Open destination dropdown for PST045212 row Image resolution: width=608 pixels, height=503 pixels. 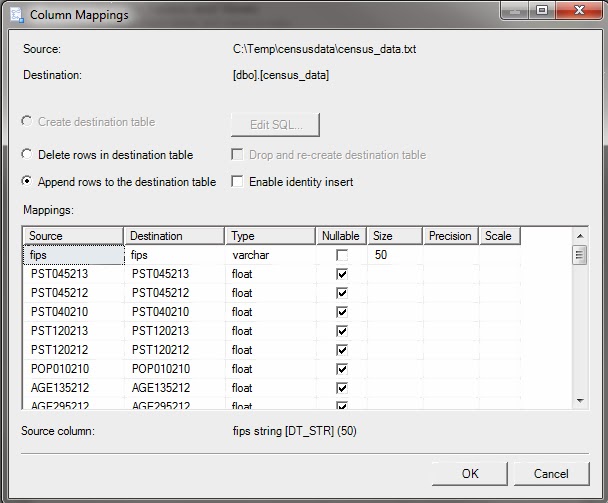pos(174,293)
